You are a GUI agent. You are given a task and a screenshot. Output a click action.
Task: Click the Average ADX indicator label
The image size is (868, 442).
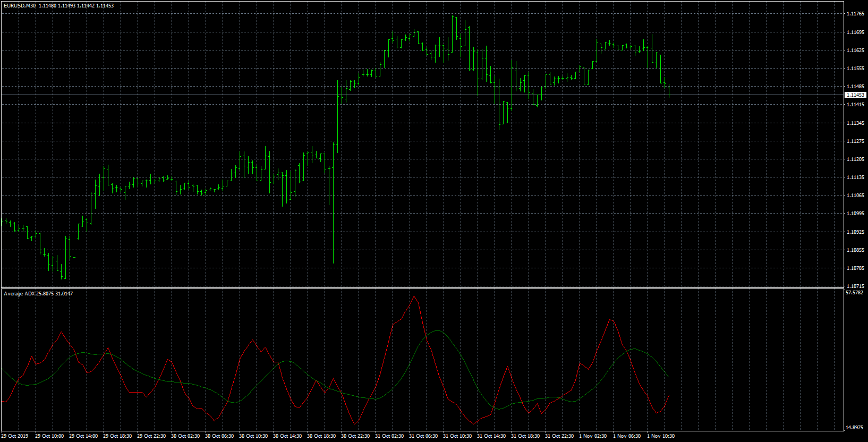(x=20, y=294)
